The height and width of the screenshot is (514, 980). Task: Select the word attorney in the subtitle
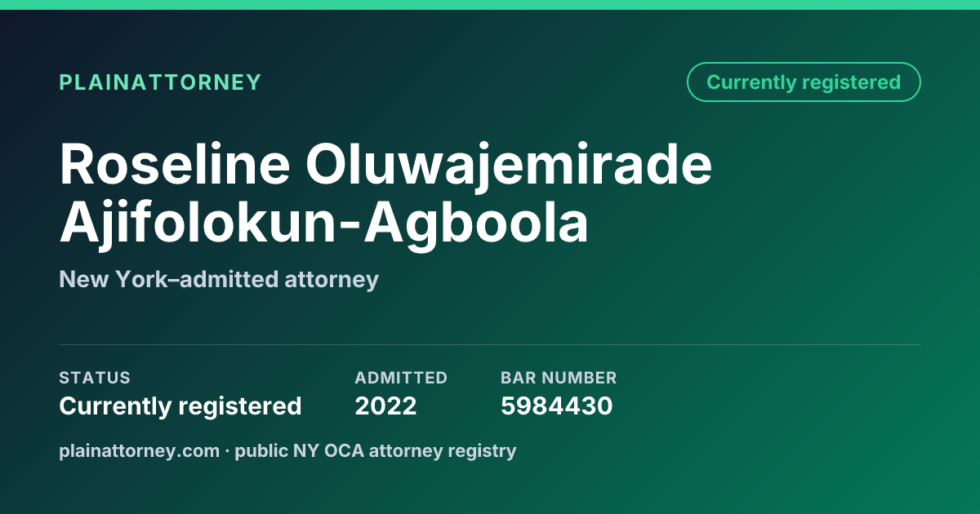pyautogui.click(x=332, y=281)
